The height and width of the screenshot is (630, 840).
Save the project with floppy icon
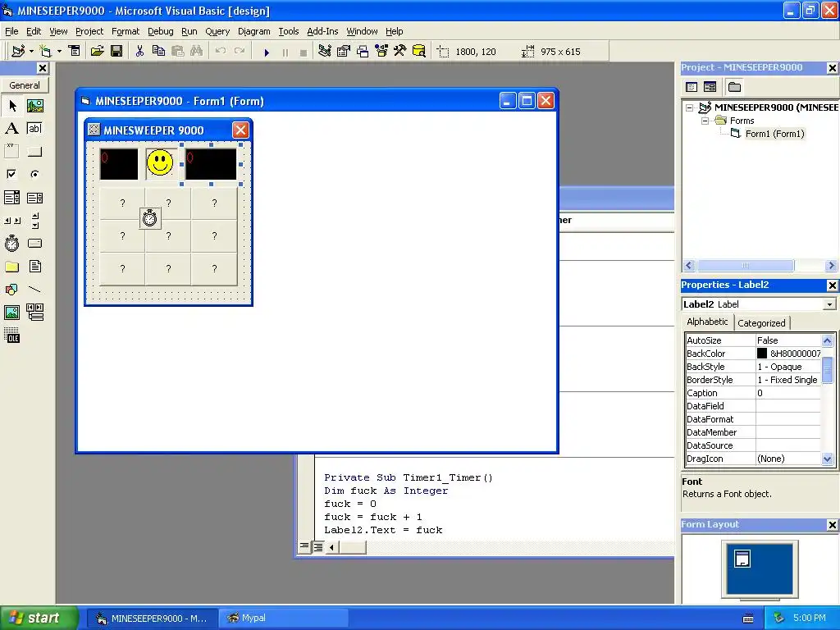(x=116, y=51)
